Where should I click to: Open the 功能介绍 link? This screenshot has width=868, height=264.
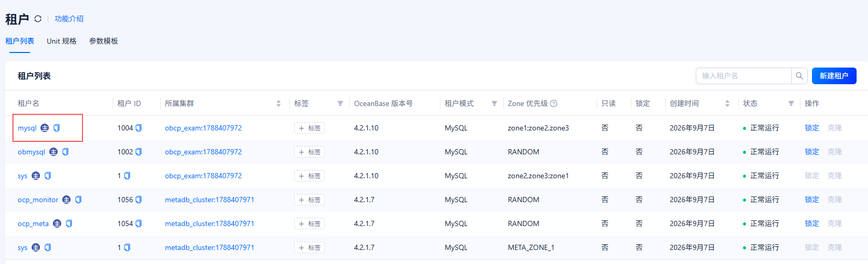69,19
